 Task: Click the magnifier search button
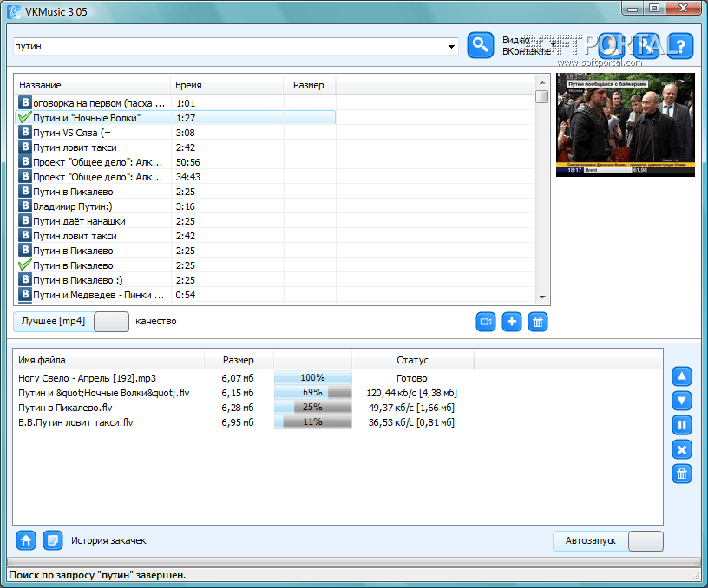[480, 46]
